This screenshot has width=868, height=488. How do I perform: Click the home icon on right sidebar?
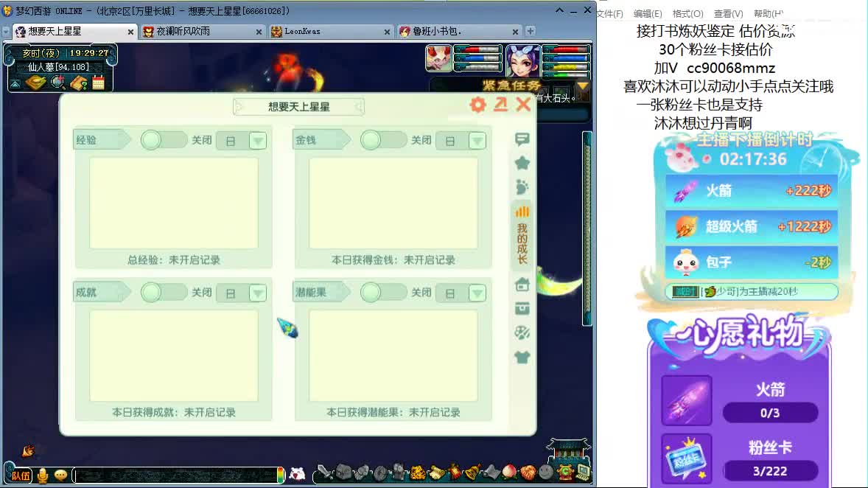pos(522,284)
